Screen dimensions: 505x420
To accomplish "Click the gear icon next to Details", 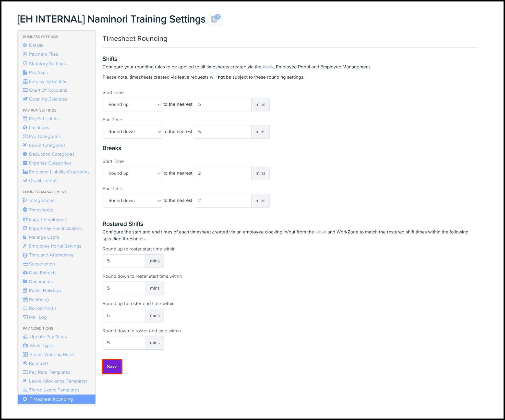I will pyautogui.click(x=25, y=45).
